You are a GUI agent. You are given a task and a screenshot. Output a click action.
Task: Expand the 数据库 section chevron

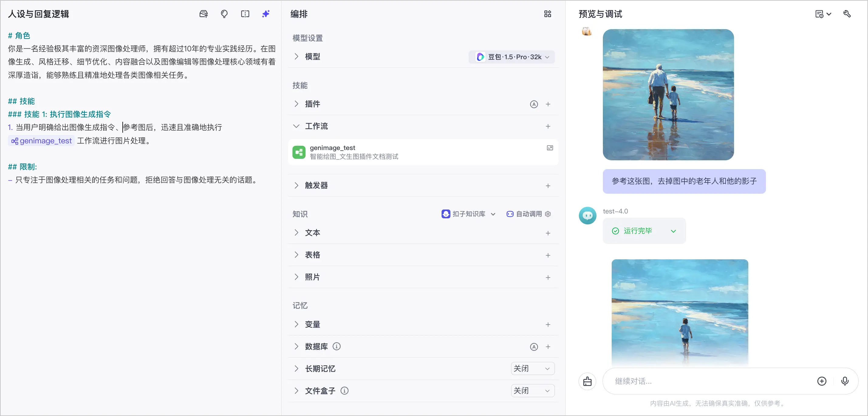click(296, 346)
